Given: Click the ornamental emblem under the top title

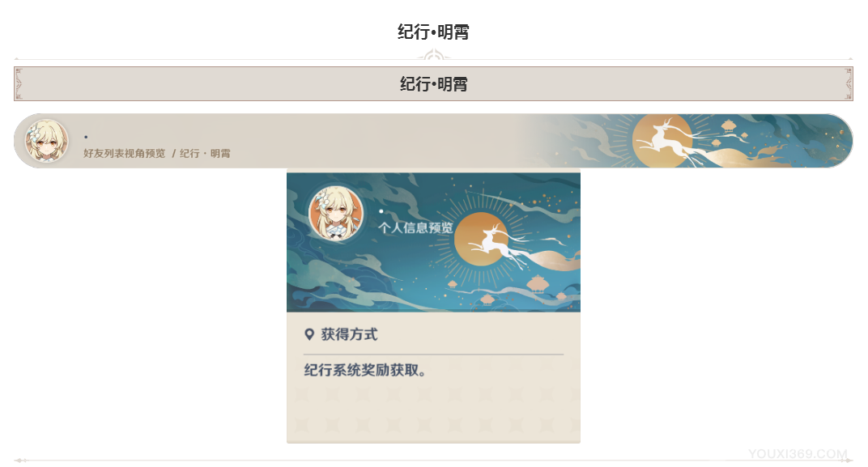Looking at the screenshot, I should tap(433, 55).
